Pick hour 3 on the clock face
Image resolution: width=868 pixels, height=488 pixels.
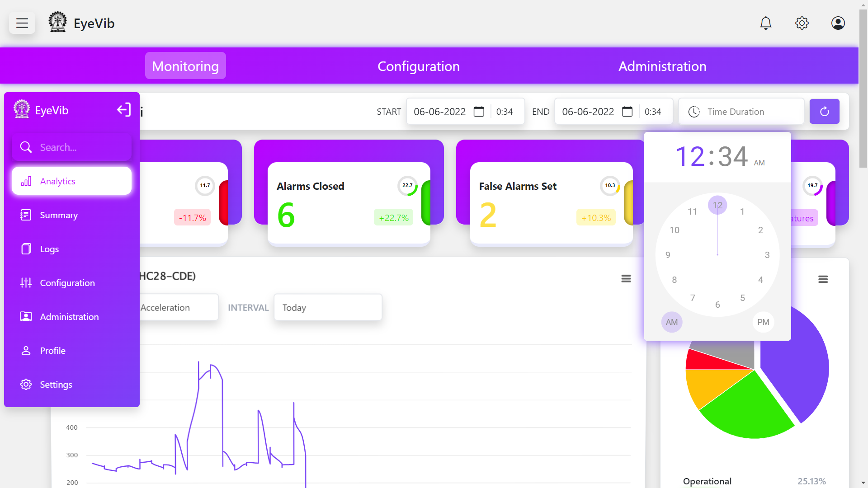click(x=767, y=255)
